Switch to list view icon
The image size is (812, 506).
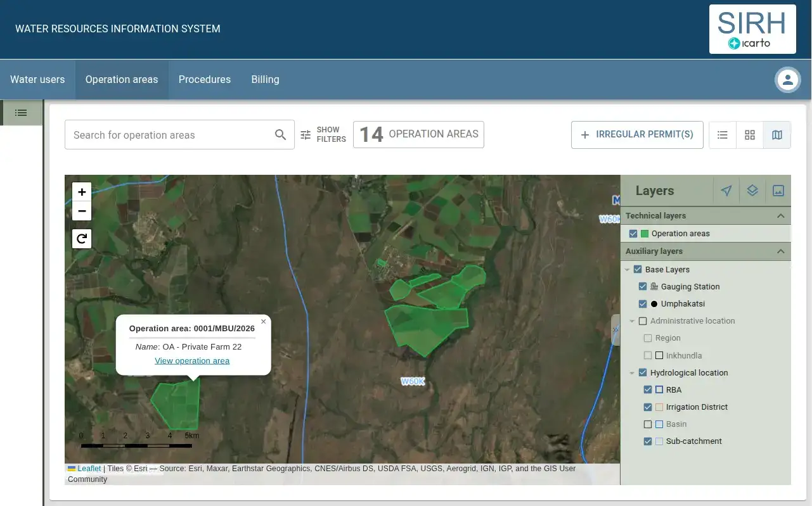click(x=722, y=135)
